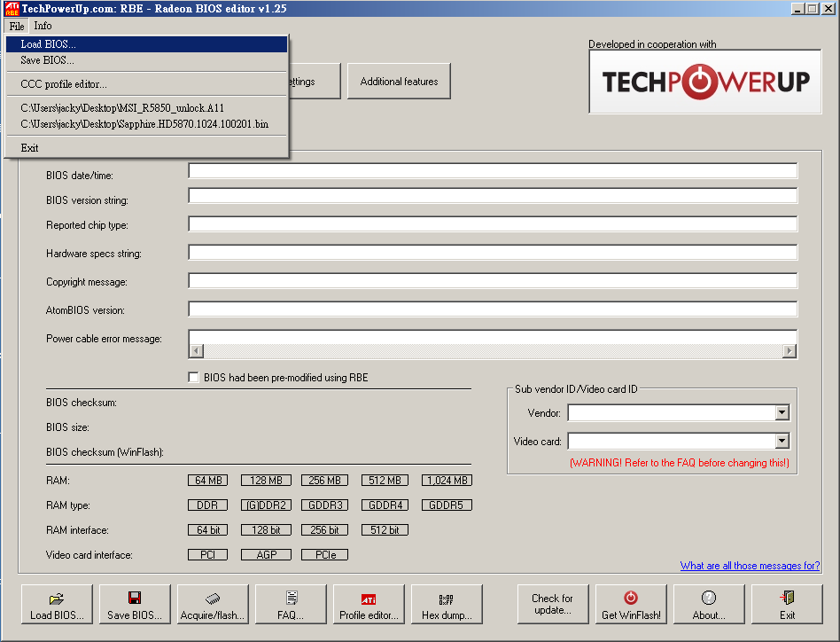Toggle BIOS had been pre-modified using RBE checkbox
Image resolution: width=840 pixels, height=642 pixels.
pos(194,377)
